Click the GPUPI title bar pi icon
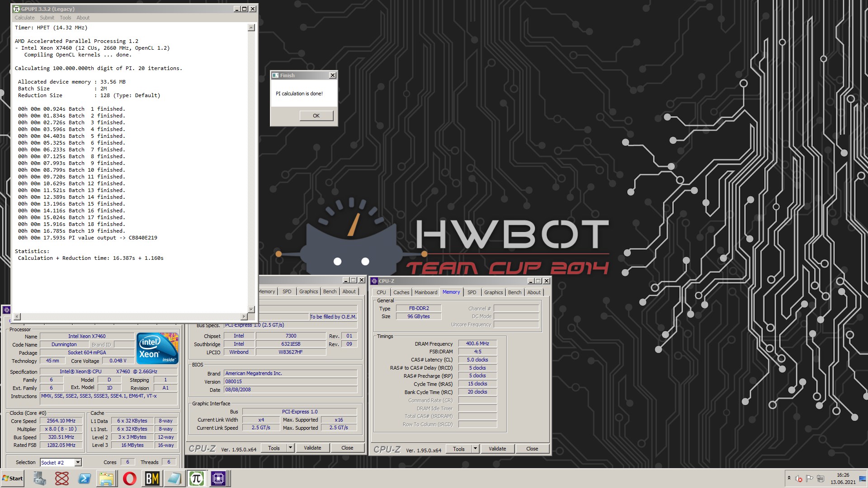This screenshot has width=868, height=488. point(17,9)
